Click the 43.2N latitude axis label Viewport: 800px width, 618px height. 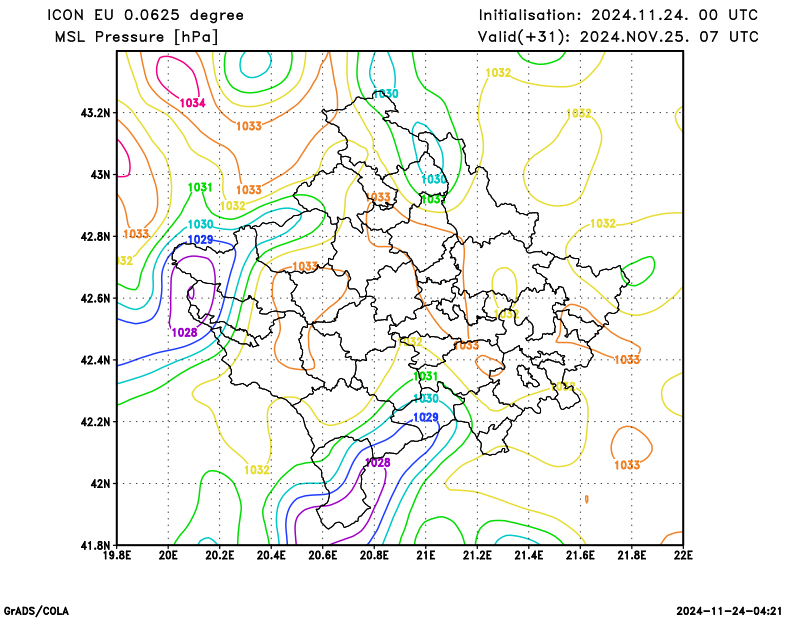click(x=95, y=113)
